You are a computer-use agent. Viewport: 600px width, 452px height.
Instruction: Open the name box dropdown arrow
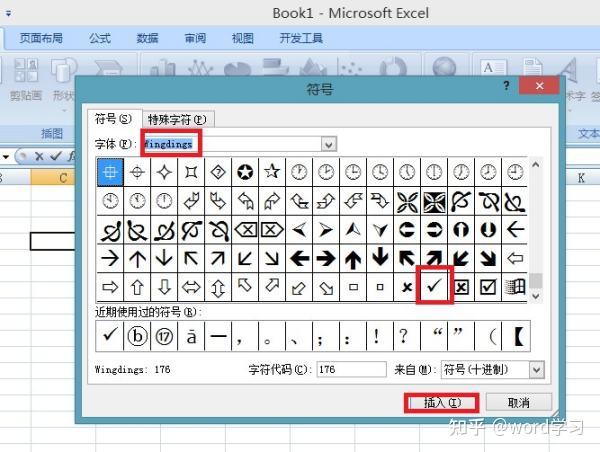click(6, 157)
